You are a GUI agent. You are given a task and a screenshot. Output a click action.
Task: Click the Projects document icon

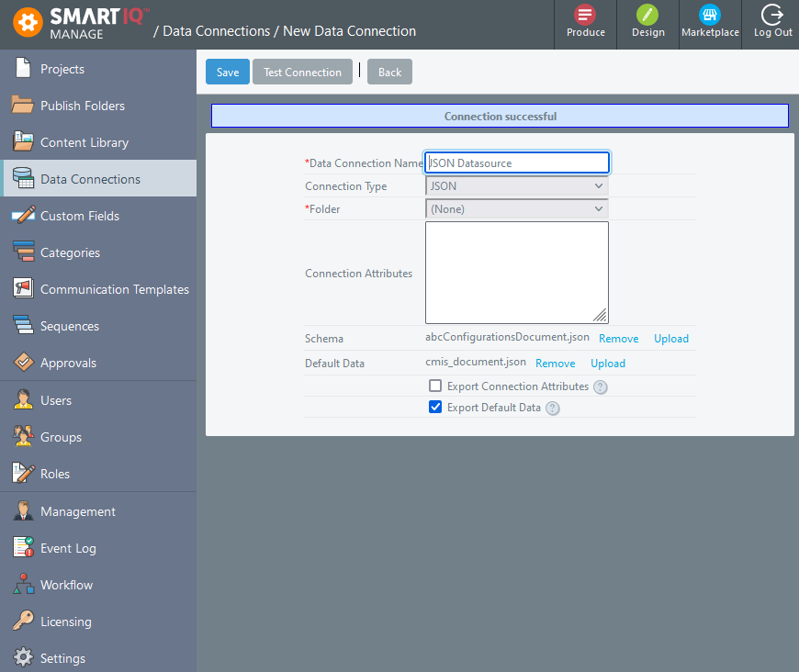pyautogui.click(x=23, y=68)
